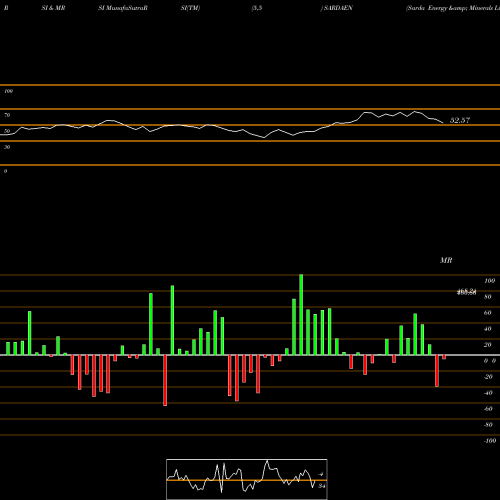Click the MR histogram title label
The image size is (500, 500).
pyautogui.click(x=446, y=260)
